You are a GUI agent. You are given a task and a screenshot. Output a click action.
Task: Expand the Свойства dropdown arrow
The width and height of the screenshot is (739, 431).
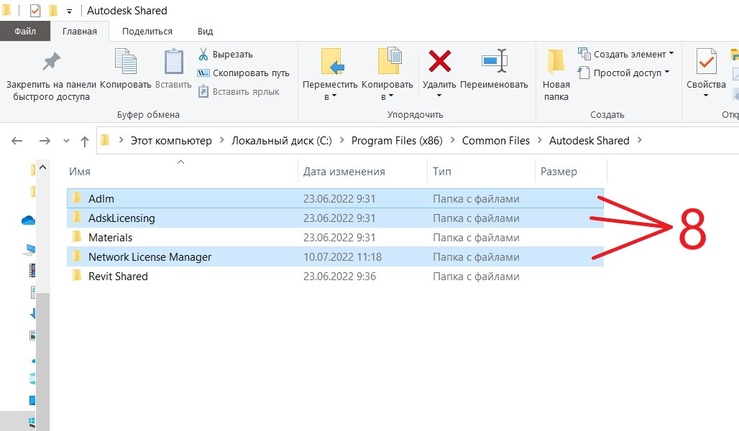click(x=706, y=96)
